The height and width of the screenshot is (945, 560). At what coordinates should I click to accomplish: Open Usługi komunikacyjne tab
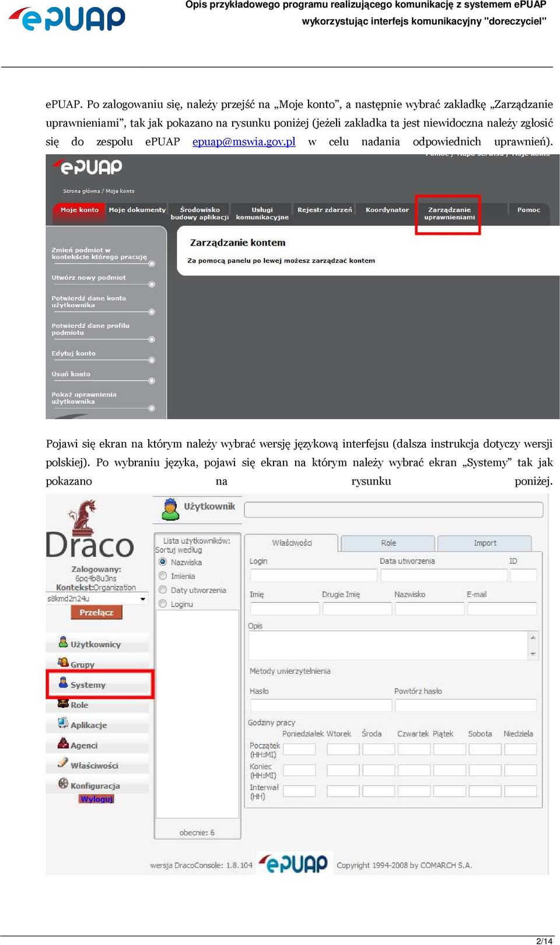click(262, 213)
